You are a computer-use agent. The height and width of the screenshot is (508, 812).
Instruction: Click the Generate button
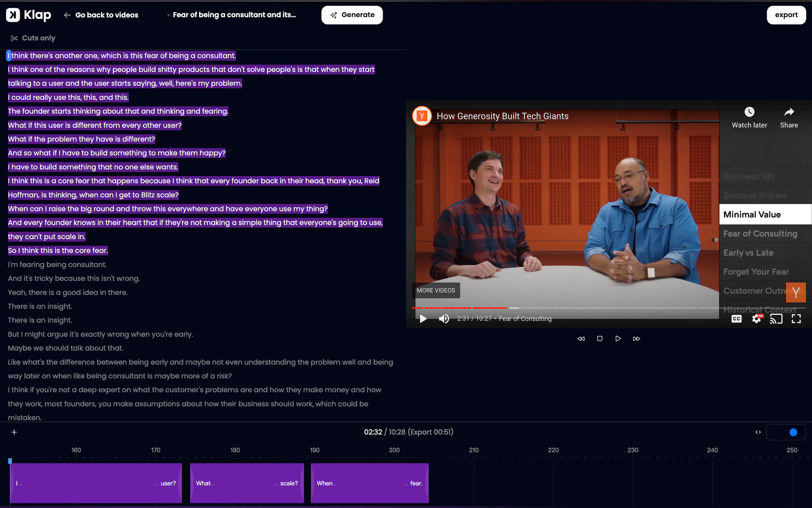point(352,15)
